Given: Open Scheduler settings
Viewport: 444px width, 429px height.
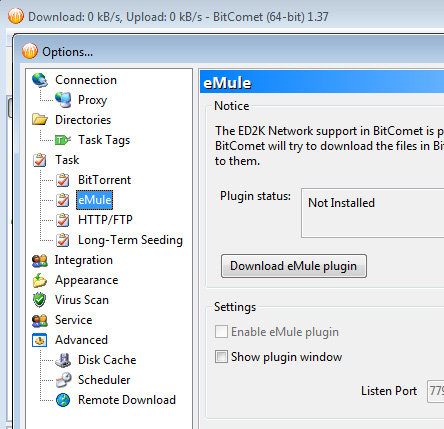Looking at the screenshot, I should [x=104, y=380].
